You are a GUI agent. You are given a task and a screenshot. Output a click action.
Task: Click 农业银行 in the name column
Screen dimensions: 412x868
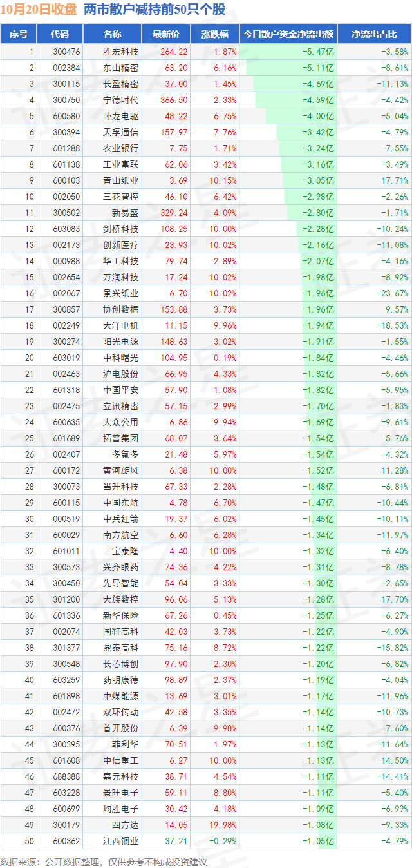coord(120,148)
